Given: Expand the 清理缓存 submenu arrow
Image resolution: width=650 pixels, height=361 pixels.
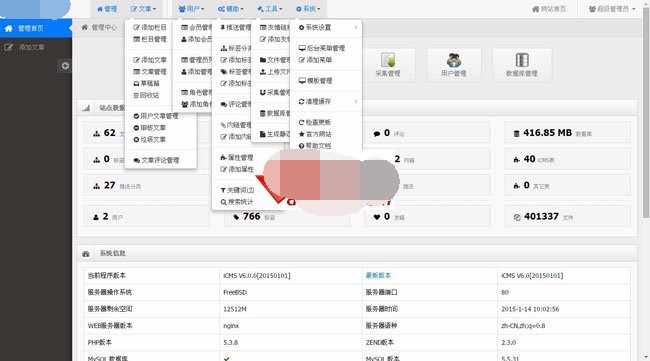Looking at the screenshot, I should pyautogui.click(x=356, y=101).
